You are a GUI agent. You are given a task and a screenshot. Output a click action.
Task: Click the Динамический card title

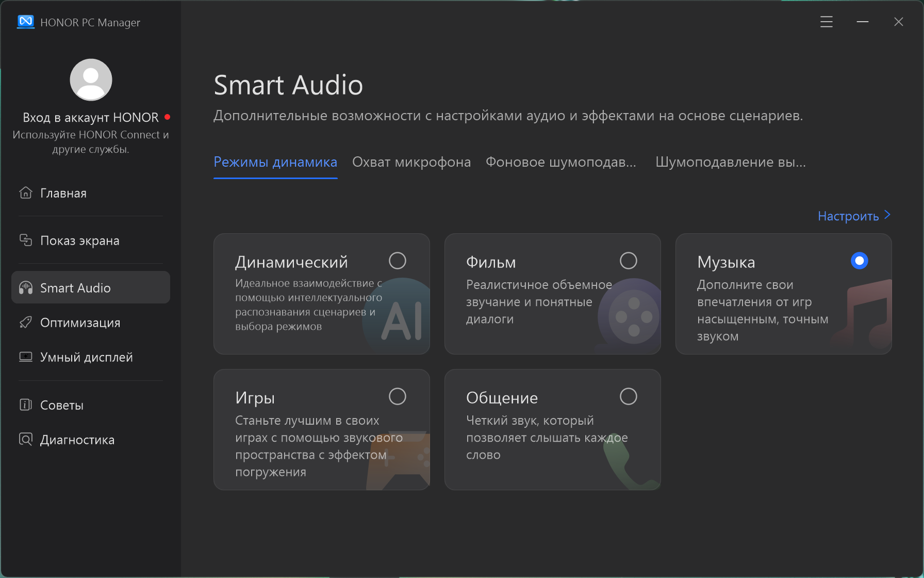click(291, 262)
